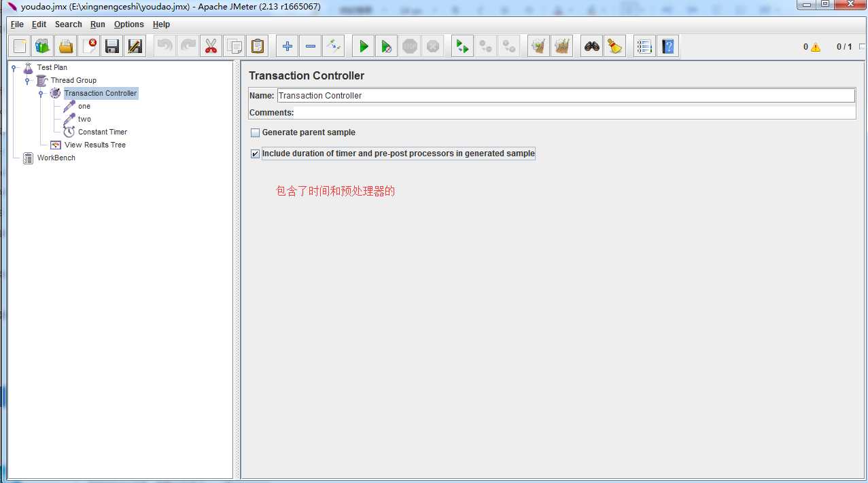Select View Results Tree listener
Viewport: 868px width, 483px height.
[95, 145]
